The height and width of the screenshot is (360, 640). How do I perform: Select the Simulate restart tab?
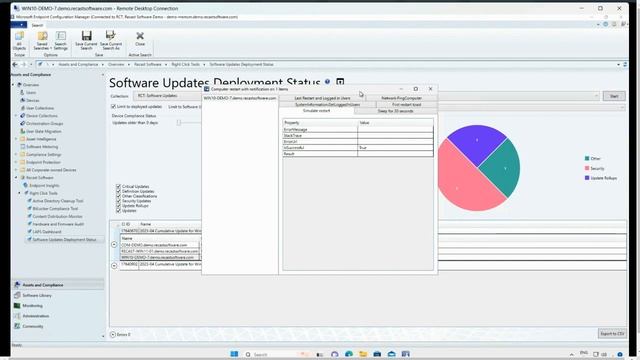pyautogui.click(x=316, y=111)
